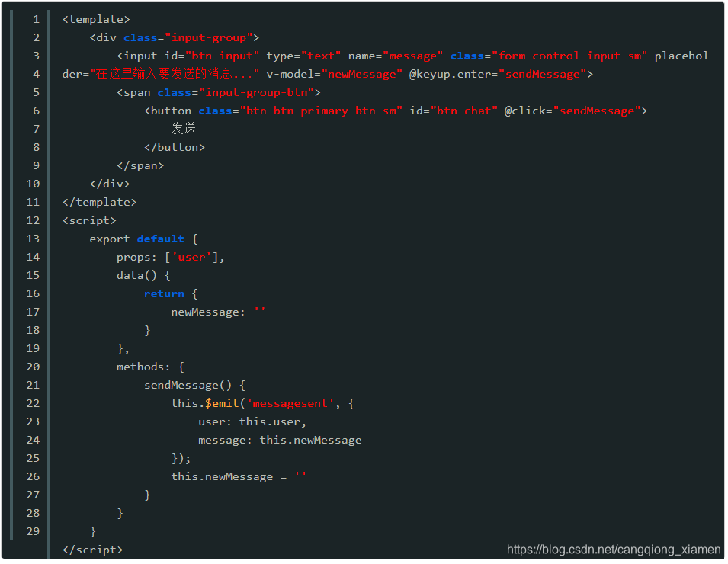Click line number 22 in the gutter
728x564 pixels.
click(x=33, y=404)
